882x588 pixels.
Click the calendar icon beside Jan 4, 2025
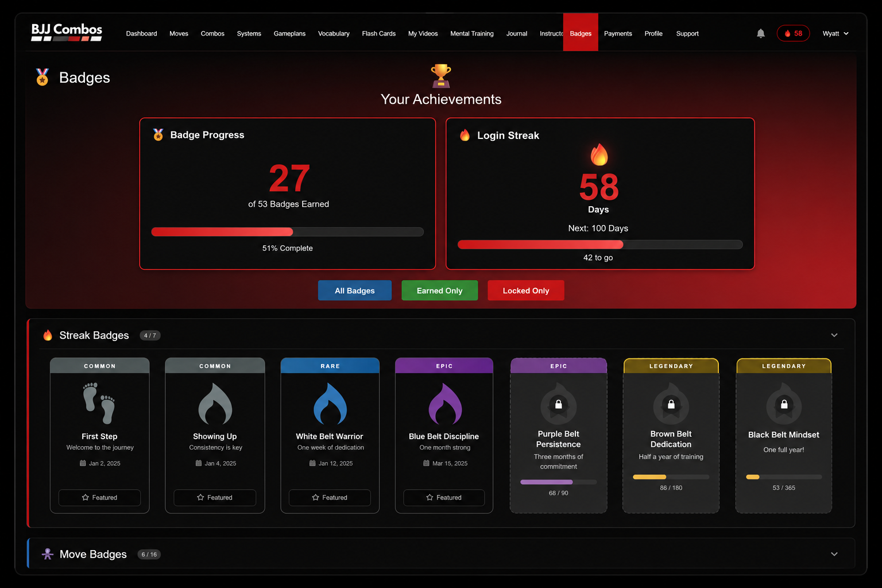tap(199, 463)
